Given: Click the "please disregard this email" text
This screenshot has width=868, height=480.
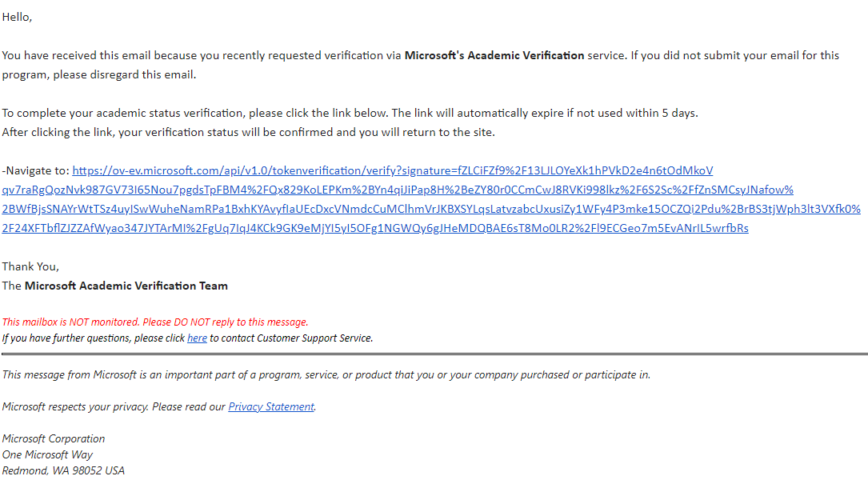Looking at the screenshot, I should (125, 74).
